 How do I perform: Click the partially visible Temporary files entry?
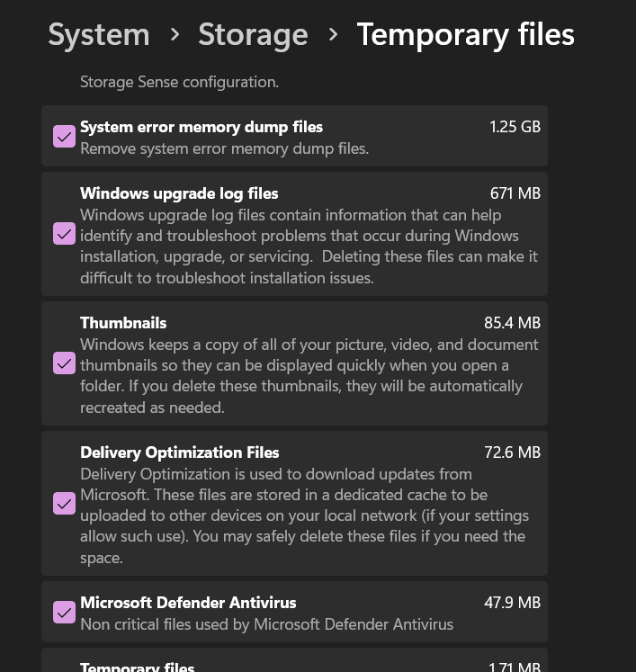[x=138, y=667]
